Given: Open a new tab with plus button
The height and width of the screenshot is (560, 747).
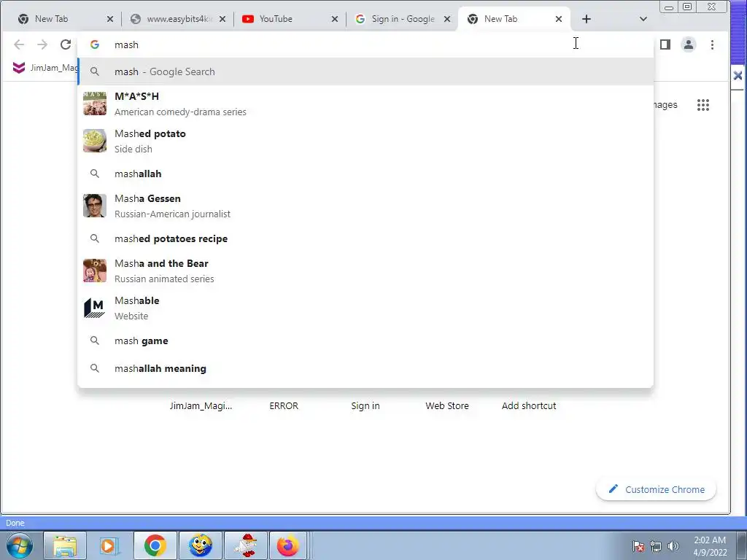Looking at the screenshot, I should pyautogui.click(x=587, y=19).
